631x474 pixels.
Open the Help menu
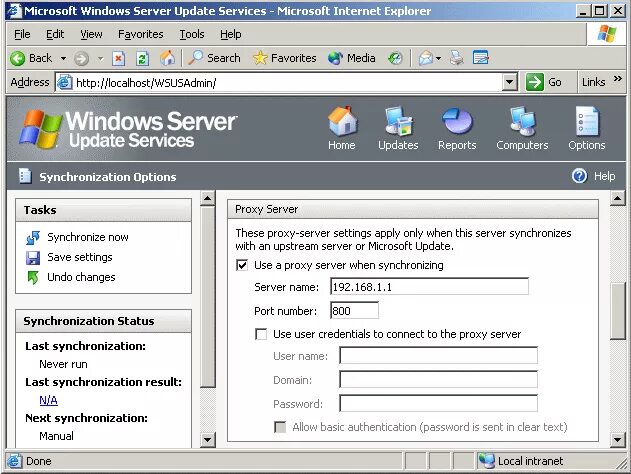point(231,35)
